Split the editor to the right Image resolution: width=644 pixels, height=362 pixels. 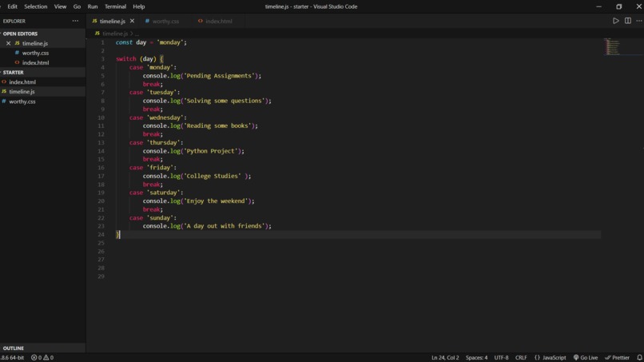coord(627,21)
